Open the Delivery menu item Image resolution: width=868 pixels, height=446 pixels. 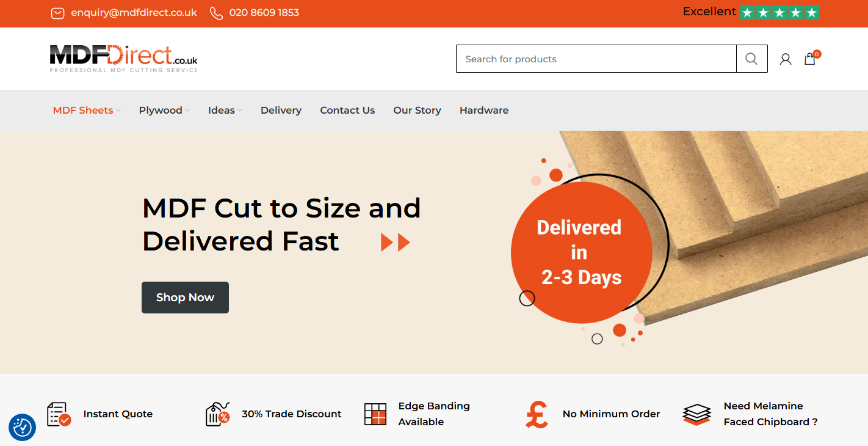(281, 110)
